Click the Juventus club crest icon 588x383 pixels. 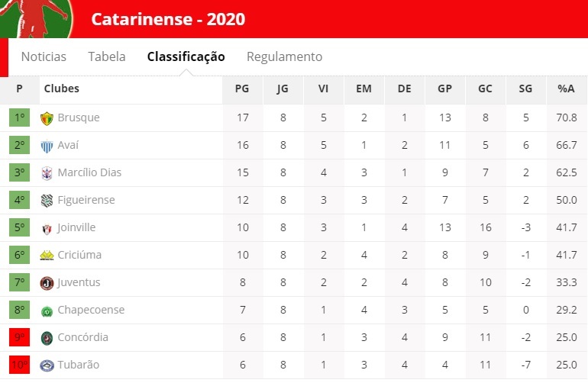(47, 283)
